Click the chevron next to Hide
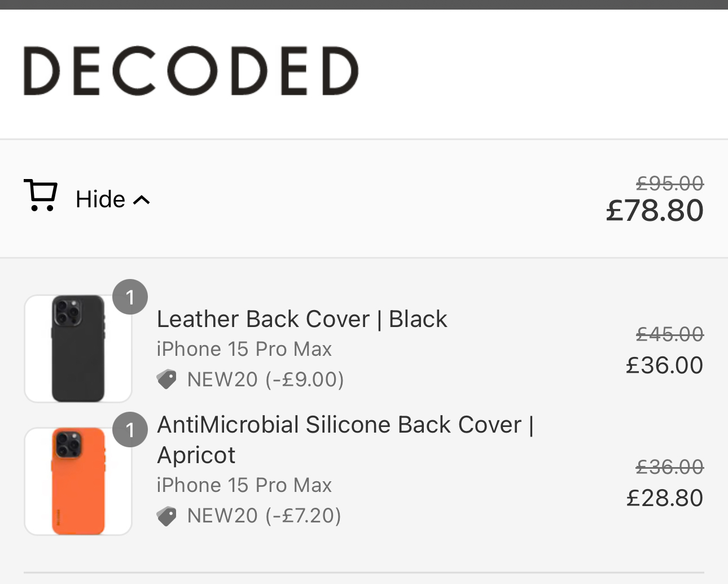The image size is (728, 584). 142,200
